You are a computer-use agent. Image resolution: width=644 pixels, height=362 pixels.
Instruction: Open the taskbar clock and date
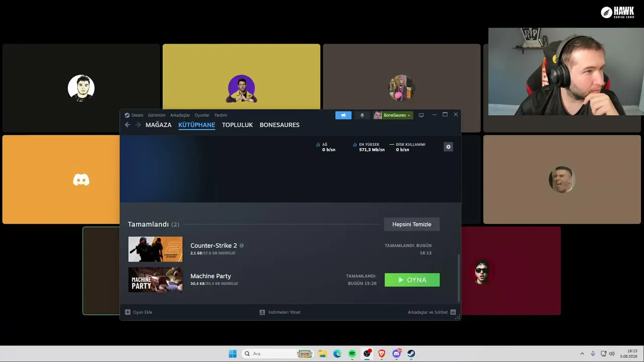(629, 353)
